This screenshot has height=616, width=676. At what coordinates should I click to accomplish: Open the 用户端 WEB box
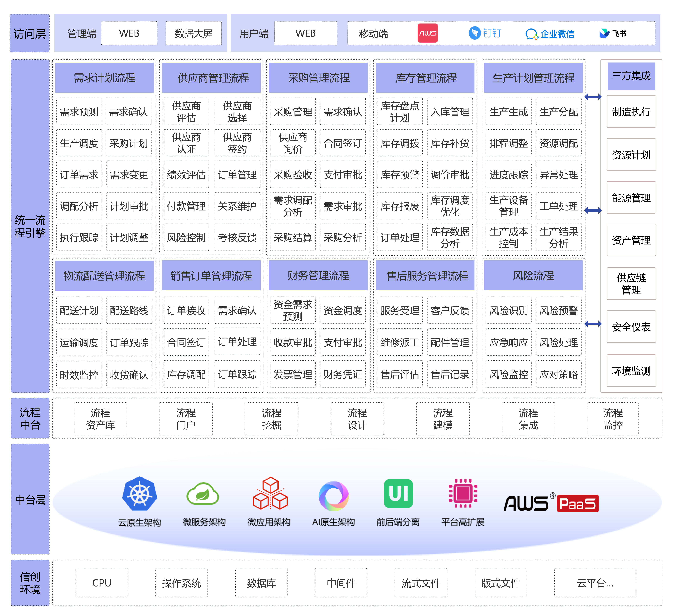305,33
